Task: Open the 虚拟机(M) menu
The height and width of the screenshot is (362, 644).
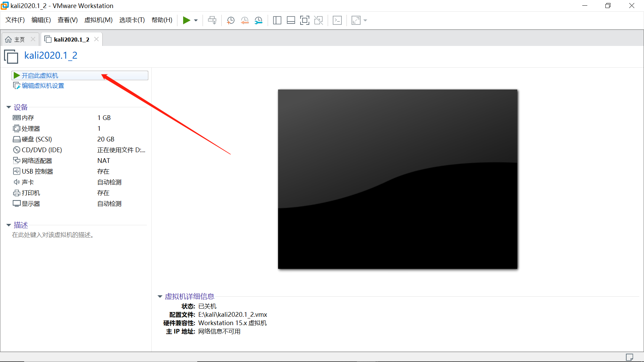Action: point(98,20)
